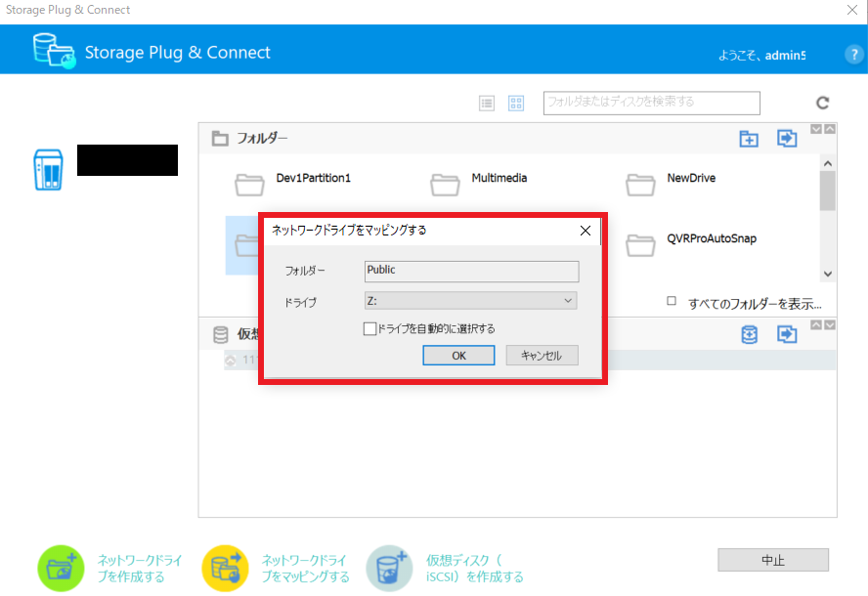Screen dimensions: 868x596
Task: Click ネットワークドライブをマッピングする bottom link
Action: (x=305, y=569)
